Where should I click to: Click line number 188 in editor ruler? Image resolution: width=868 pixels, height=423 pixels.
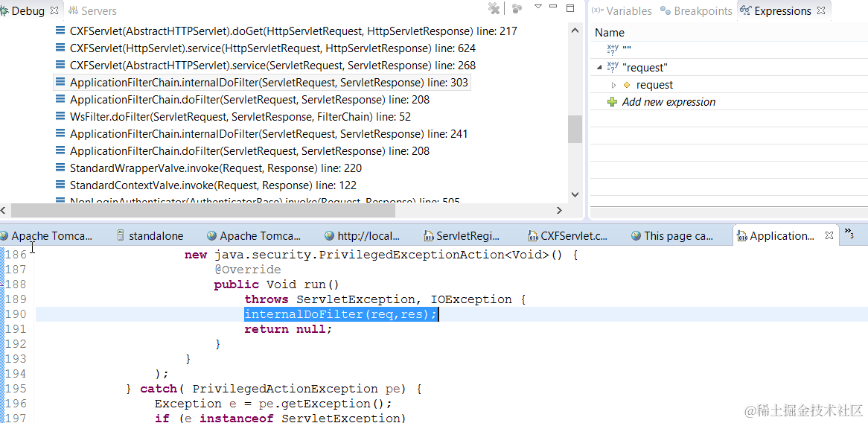point(16,284)
